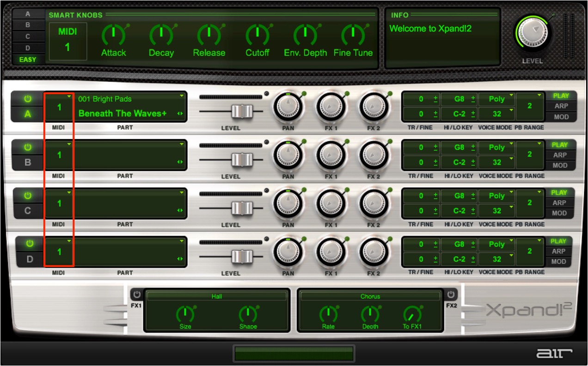This screenshot has width=588, height=366.
Task: Select PLAY mode for Part A
Action: (561, 96)
